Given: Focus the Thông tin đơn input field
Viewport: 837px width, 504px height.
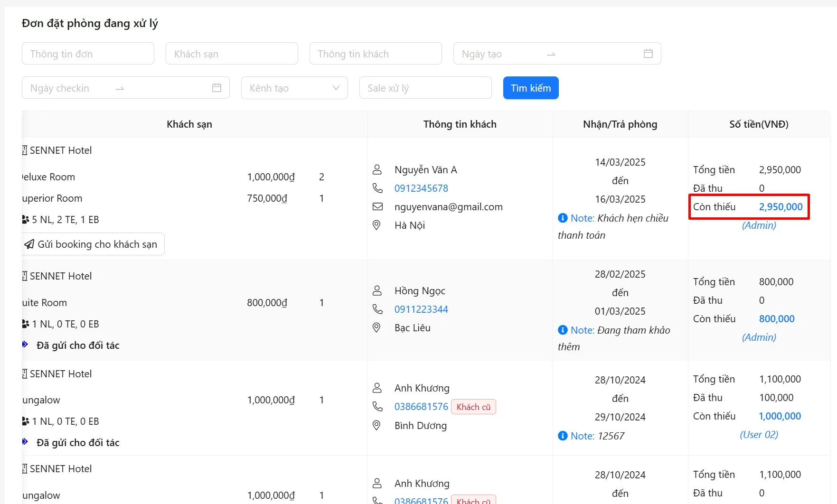Looking at the screenshot, I should pyautogui.click(x=88, y=54).
